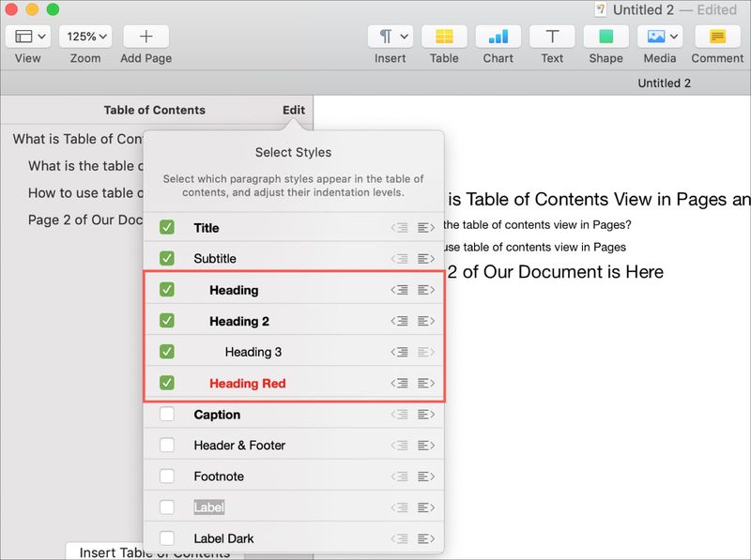Increase indent for Label style

[x=426, y=507]
